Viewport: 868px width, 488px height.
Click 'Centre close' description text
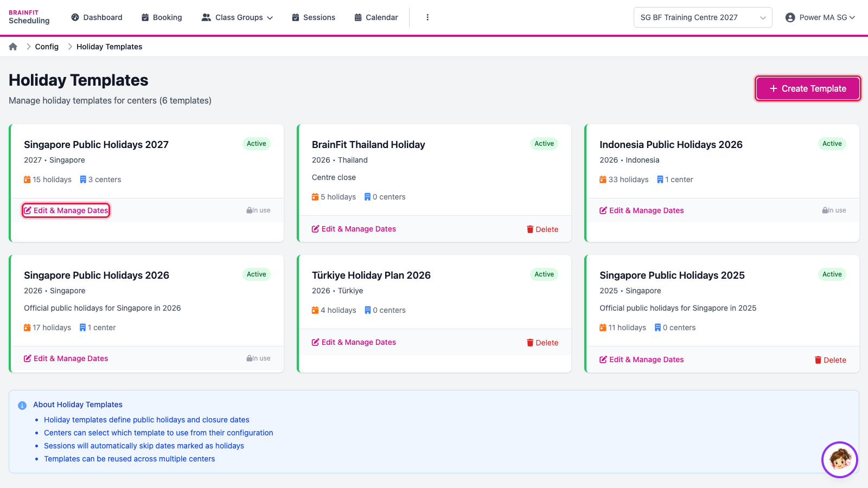click(334, 177)
